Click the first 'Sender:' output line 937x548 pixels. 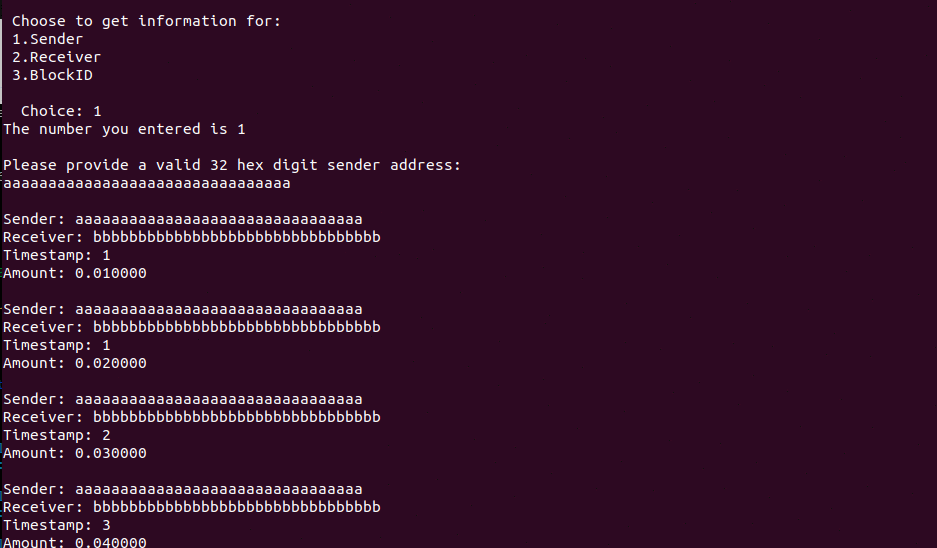(x=182, y=219)
